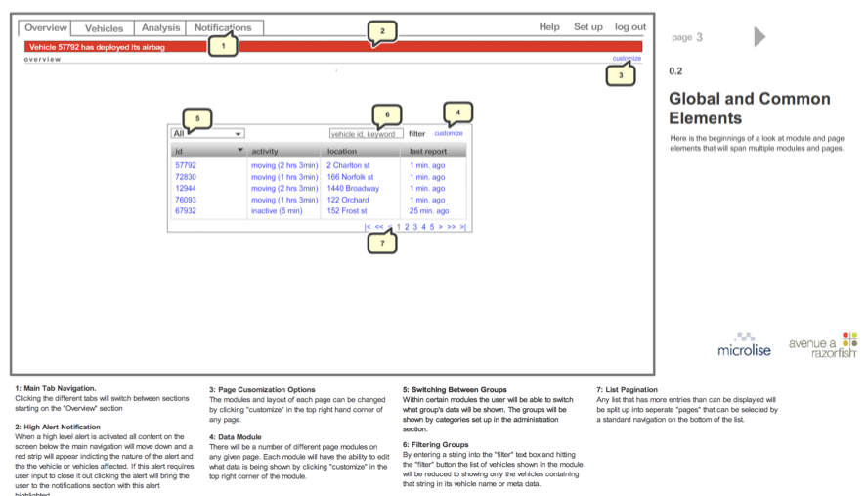Screen dimensions: 868x496
Task: Click activity for vehicle 76093
Action: (284, 200)
